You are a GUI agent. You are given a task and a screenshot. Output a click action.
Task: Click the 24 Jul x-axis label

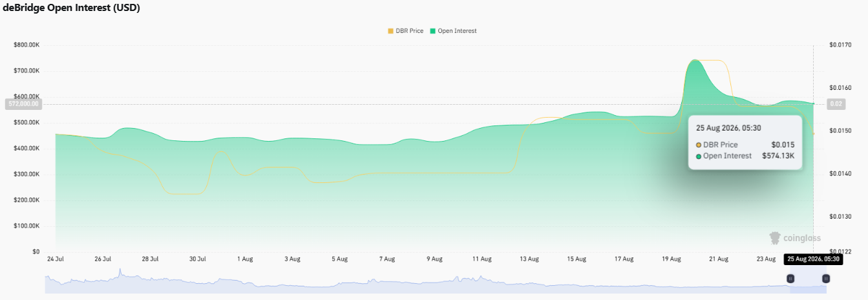55,259
